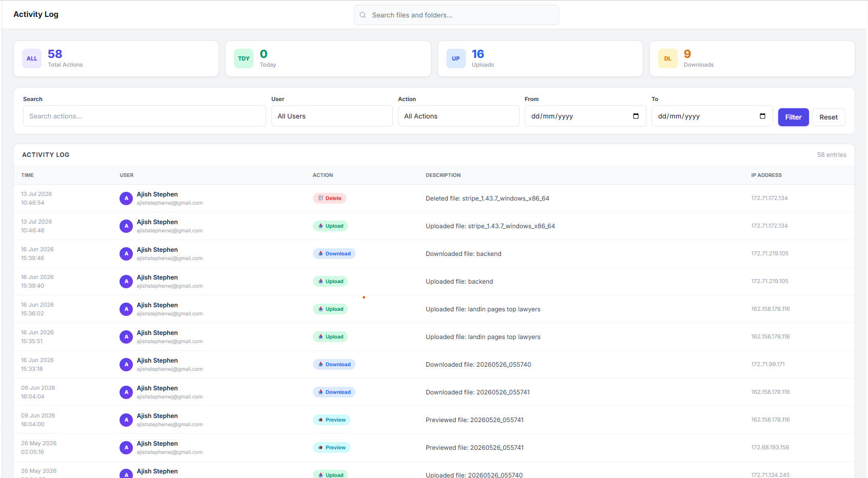Click avatar icon in the 10:46:46 row
Viewport: 868px width, 478px height.
(x=126, y=226)
